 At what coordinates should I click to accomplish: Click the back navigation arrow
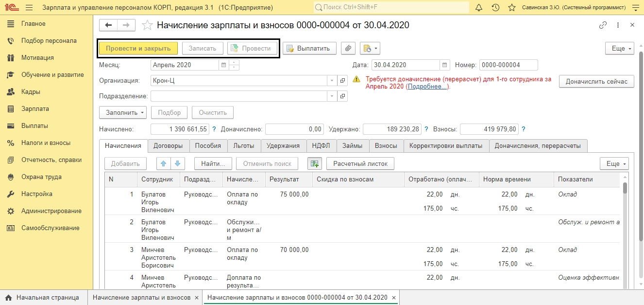point(108,25)
